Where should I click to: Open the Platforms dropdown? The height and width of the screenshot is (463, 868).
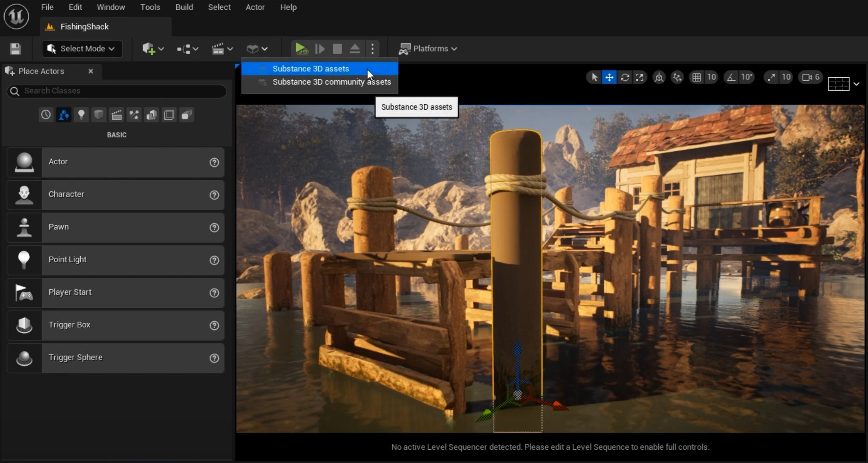tap(428, 49)
